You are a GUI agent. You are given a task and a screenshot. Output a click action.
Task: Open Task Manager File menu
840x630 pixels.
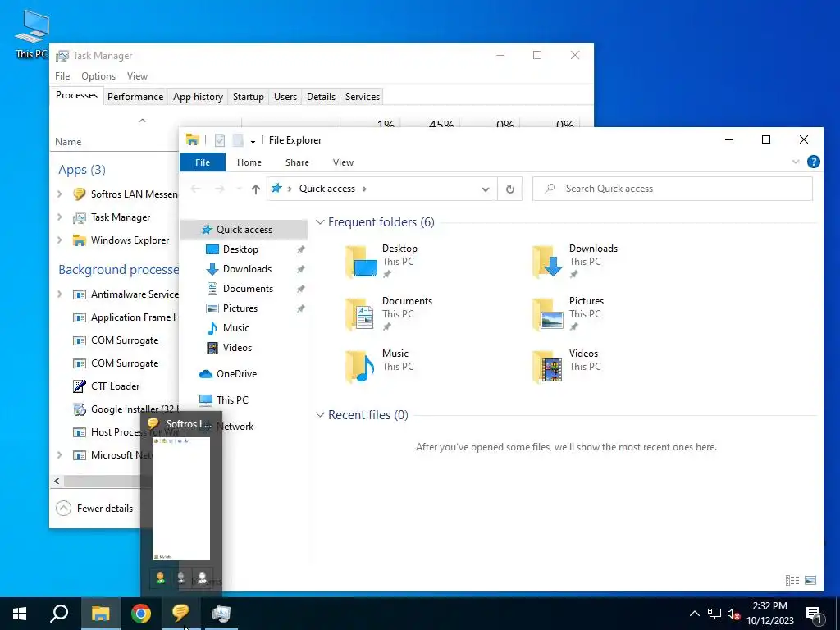(x=62, y=76)
